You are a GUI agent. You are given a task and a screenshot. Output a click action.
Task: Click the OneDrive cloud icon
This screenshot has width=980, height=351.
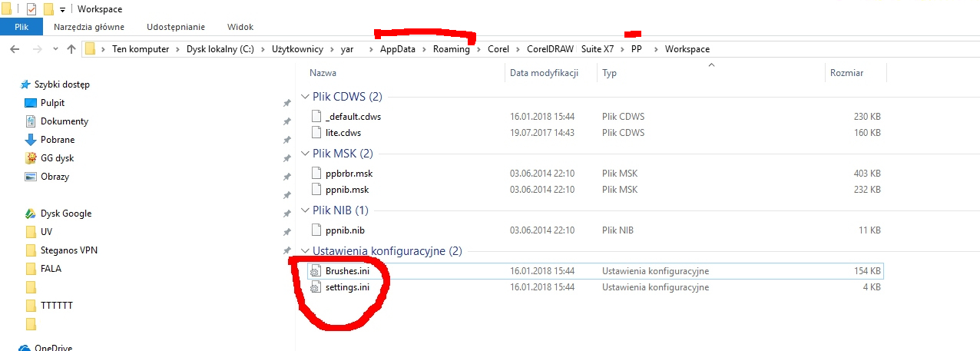coord(25,348)
